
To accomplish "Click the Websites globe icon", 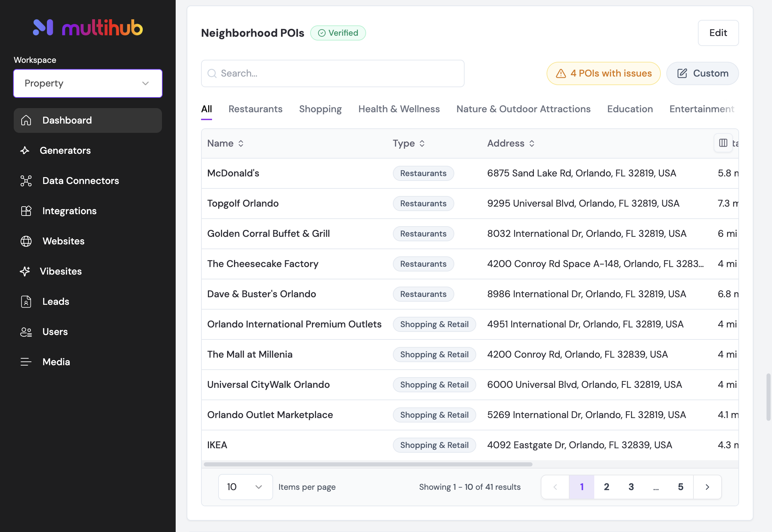I will click(x=26, y=241).
